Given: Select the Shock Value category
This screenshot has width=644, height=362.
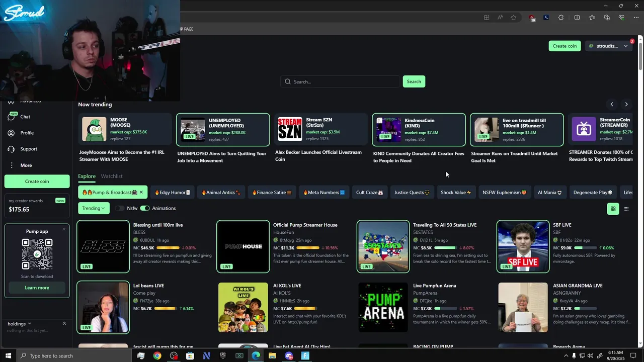Looking at the screenshot, I should tap(456, 192).
